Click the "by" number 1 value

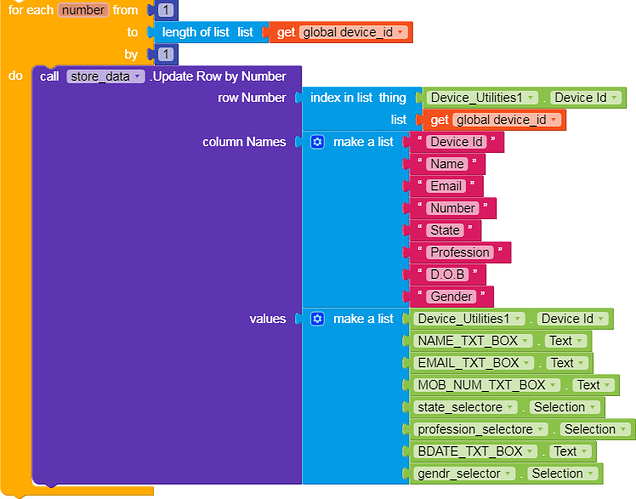(166, 54)
